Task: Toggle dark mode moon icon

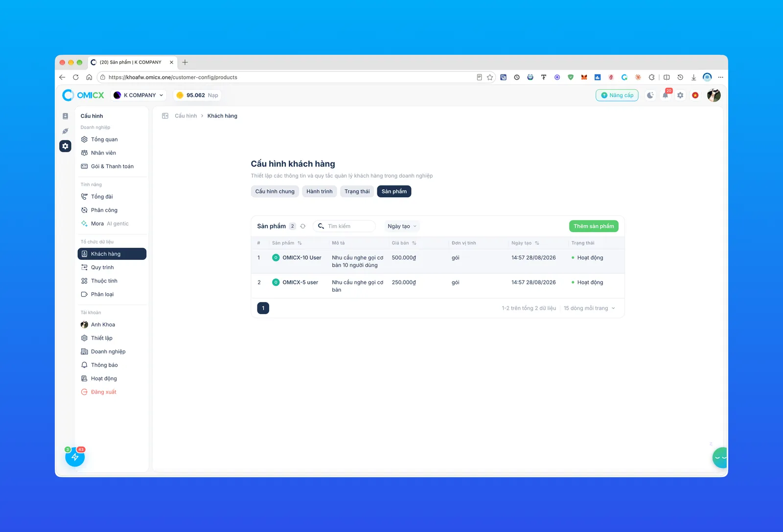Action: pos(650,95)
